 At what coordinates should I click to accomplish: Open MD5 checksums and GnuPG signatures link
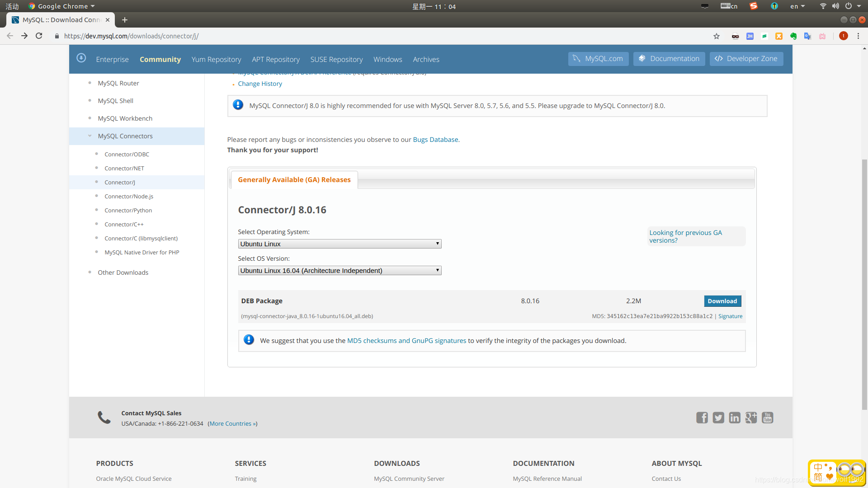[406, 341]
